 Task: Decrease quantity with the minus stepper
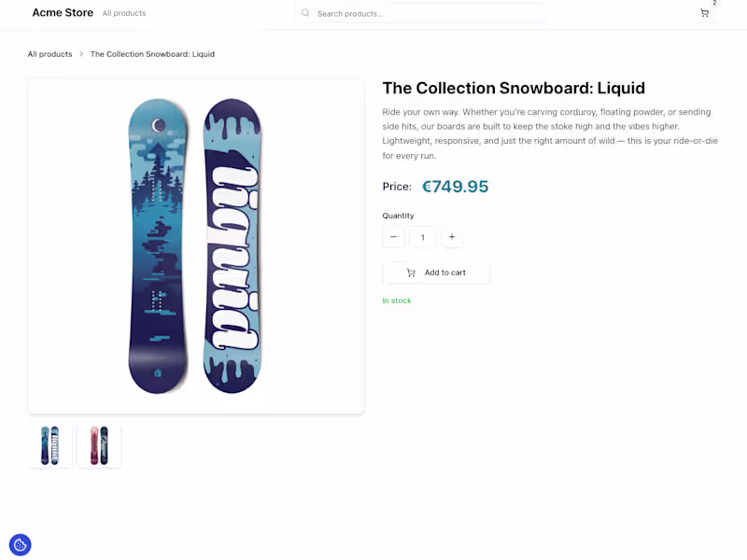coord(393,237)
